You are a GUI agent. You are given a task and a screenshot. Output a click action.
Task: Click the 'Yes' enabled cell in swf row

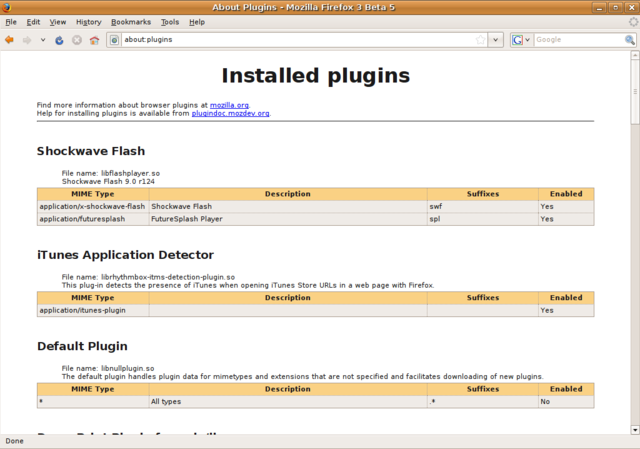tap(566, 207)
